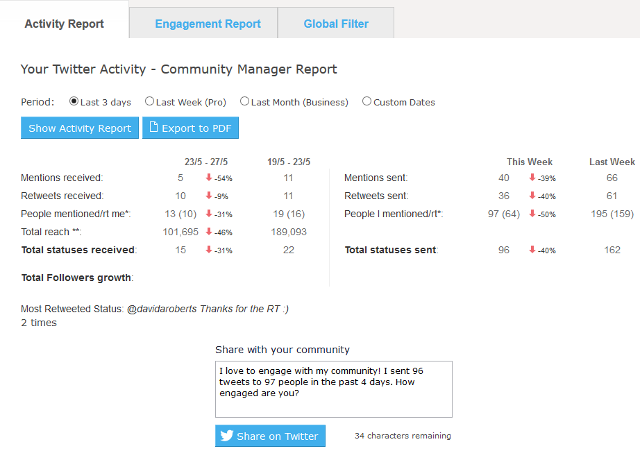Click the red down arrow beside Retweets received -9%
Viewport: 640px width, 451px height.
(209, 196)
